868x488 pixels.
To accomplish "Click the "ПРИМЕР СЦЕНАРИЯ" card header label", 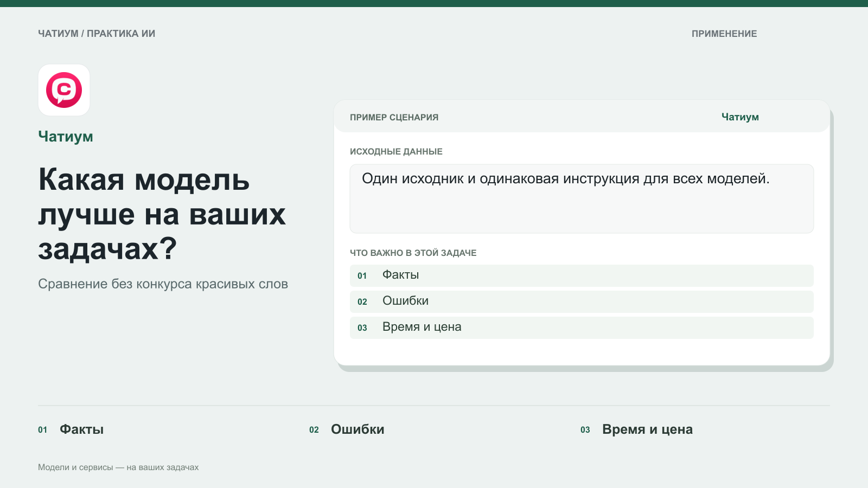I will tap(394, 117).
